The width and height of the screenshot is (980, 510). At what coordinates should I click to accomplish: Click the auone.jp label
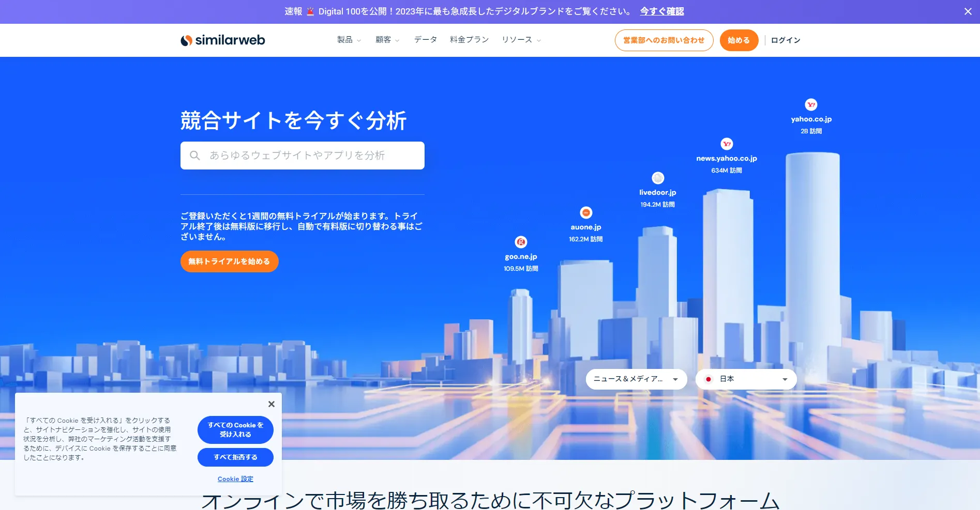[586, 227]
